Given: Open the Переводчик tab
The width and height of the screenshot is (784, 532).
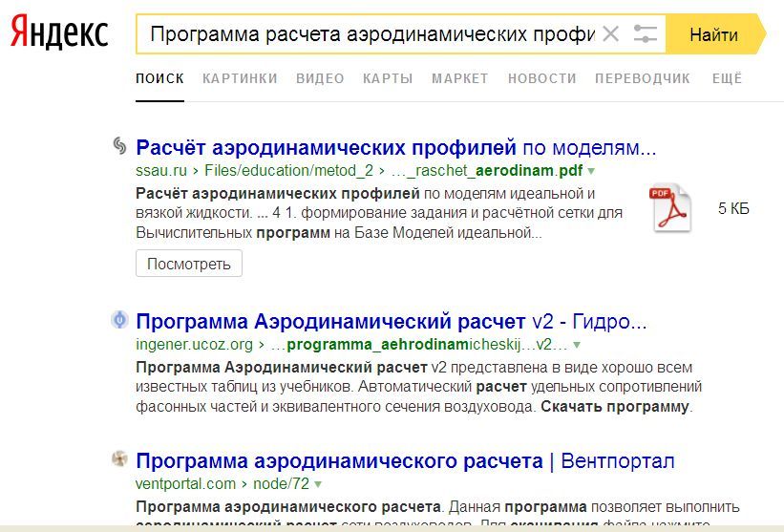Looking at the screenshot, I should pyautogui.click(x=642, y=78).
